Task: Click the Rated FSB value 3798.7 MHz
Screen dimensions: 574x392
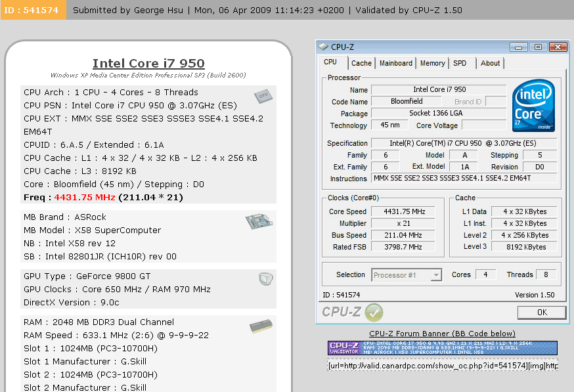Action: [x=403, y=247]
